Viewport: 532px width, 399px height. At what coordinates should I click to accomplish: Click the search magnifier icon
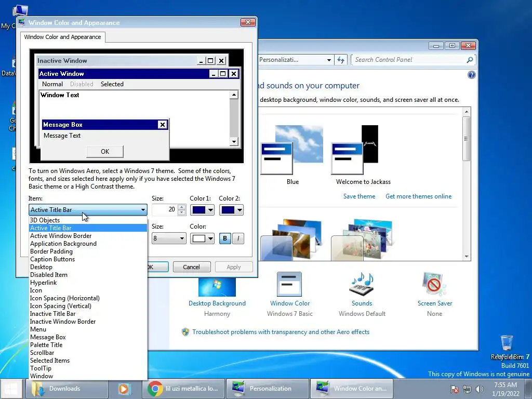point(470,60)
